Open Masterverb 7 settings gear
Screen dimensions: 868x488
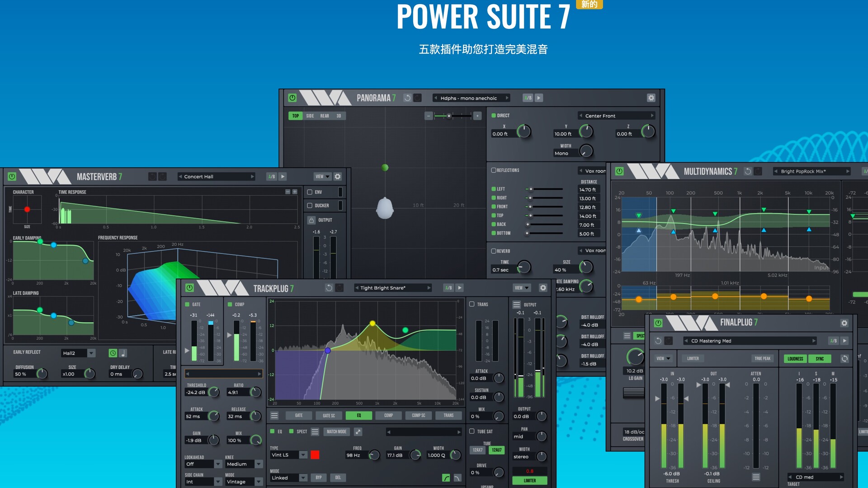[337, 177]
